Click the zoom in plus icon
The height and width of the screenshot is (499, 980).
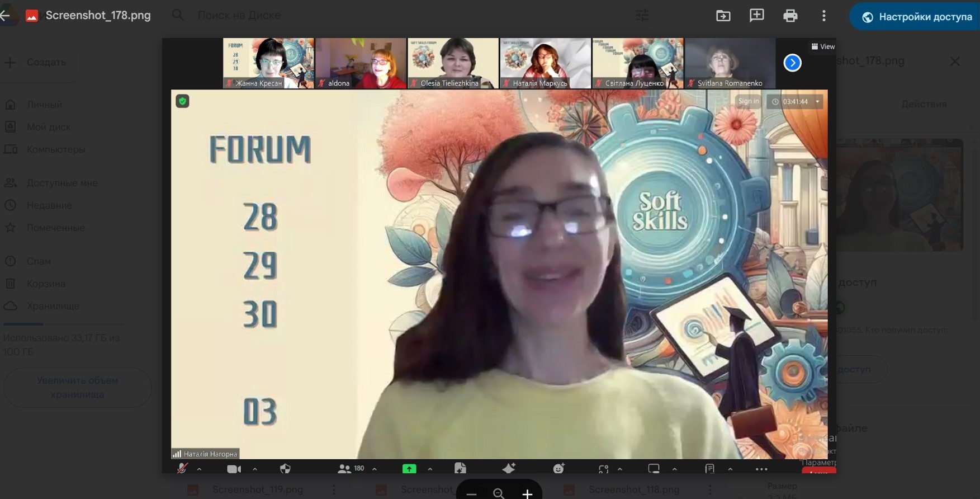527,493
